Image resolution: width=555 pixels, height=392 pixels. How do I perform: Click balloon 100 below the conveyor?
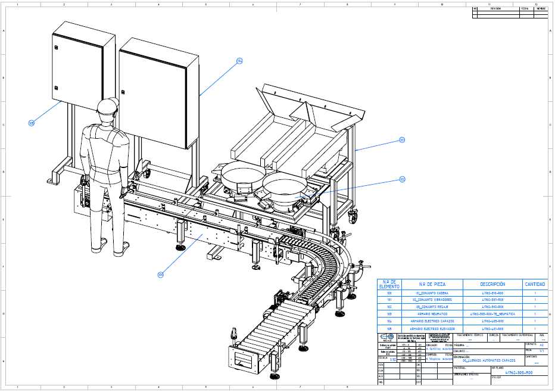(x=160, y=275)
